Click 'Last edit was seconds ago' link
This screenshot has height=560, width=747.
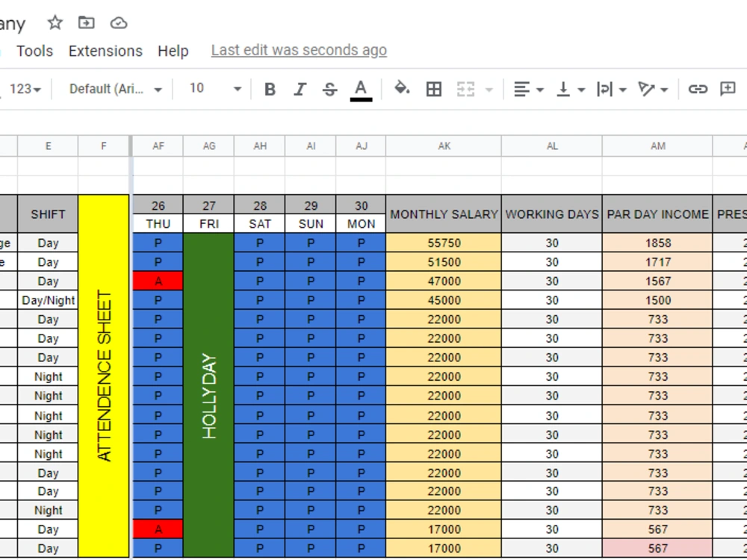[x=299, y=50]
